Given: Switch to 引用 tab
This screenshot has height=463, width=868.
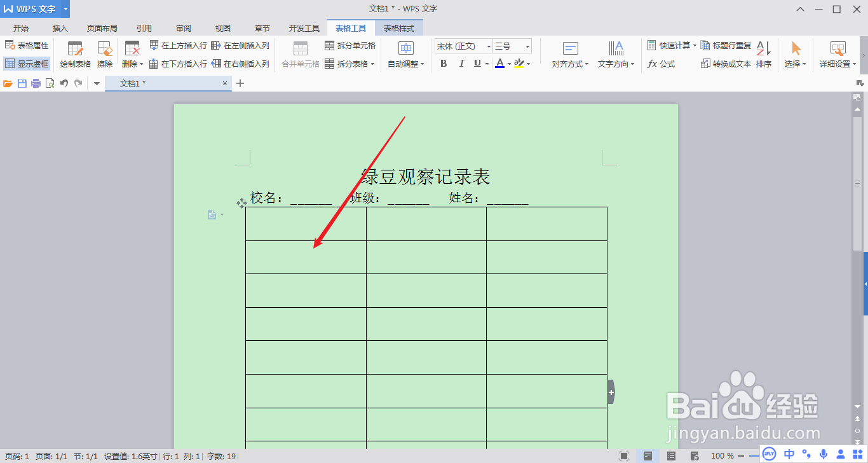Looking at the screenshot, I should click(x=144, y=28).
